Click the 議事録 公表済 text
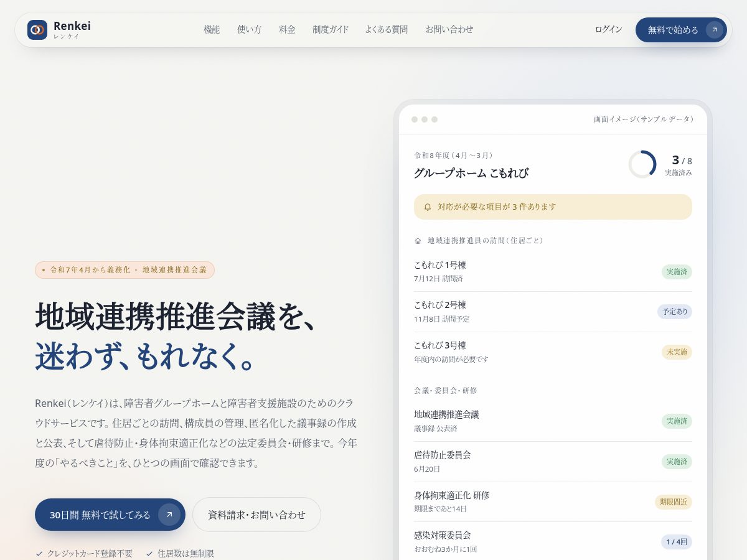This screenshot has width=747, height=560. point(436,429)
